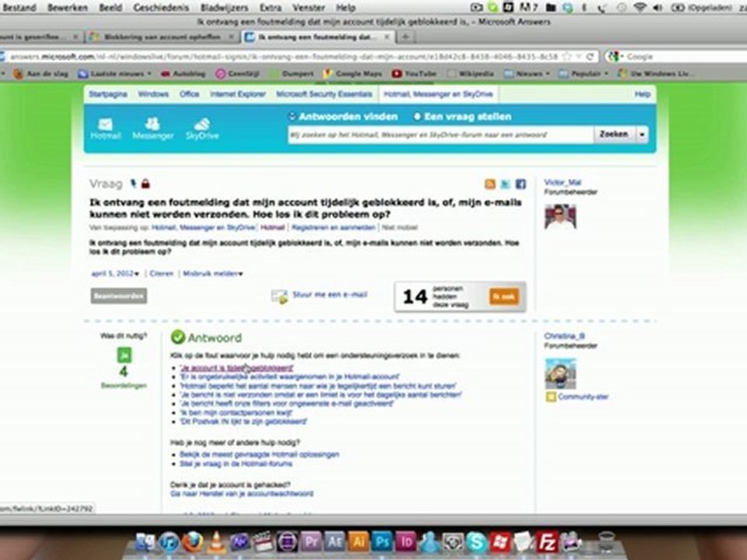Open the Stuur me een e-mail link
Screen dimensions: 747x560
(x=330, y=294)
